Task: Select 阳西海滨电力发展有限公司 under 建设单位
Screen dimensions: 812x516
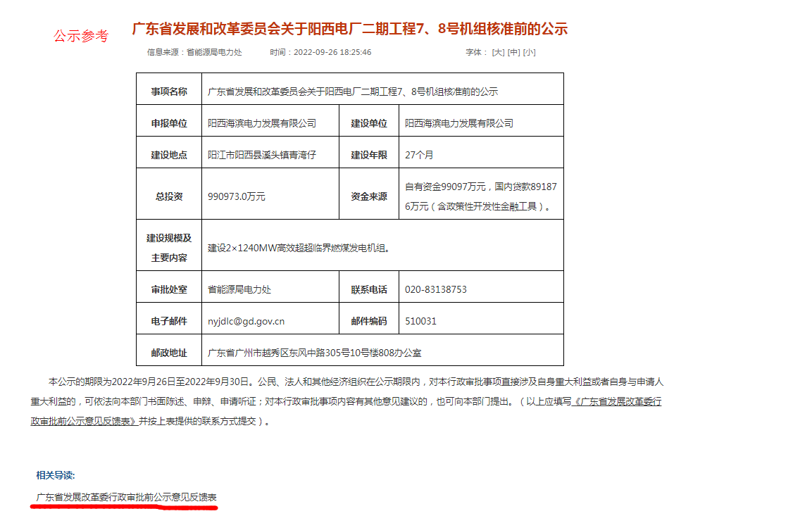Action: tap(459, 123)
